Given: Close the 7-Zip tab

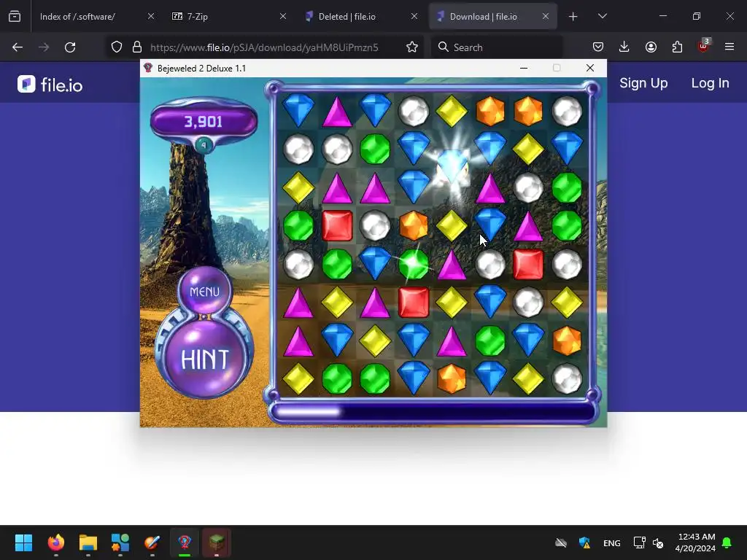Looking at the screenshot, I should tap(283, 16).
